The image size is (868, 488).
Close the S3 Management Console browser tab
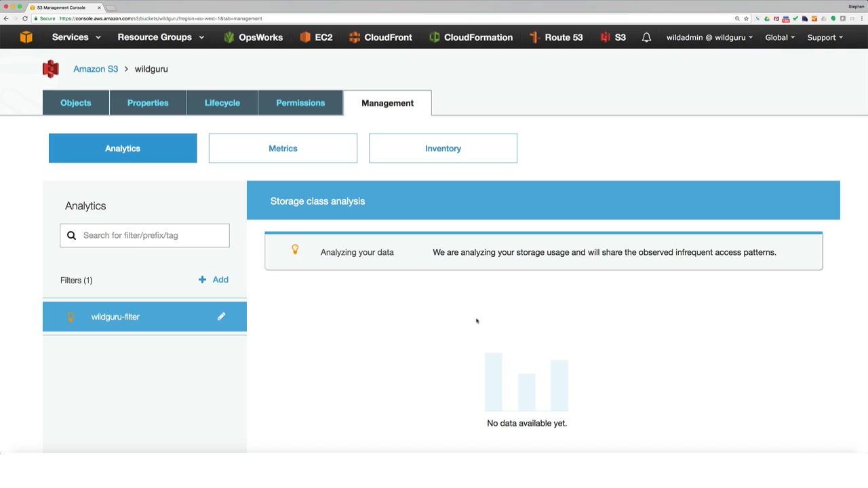point(99,7)
